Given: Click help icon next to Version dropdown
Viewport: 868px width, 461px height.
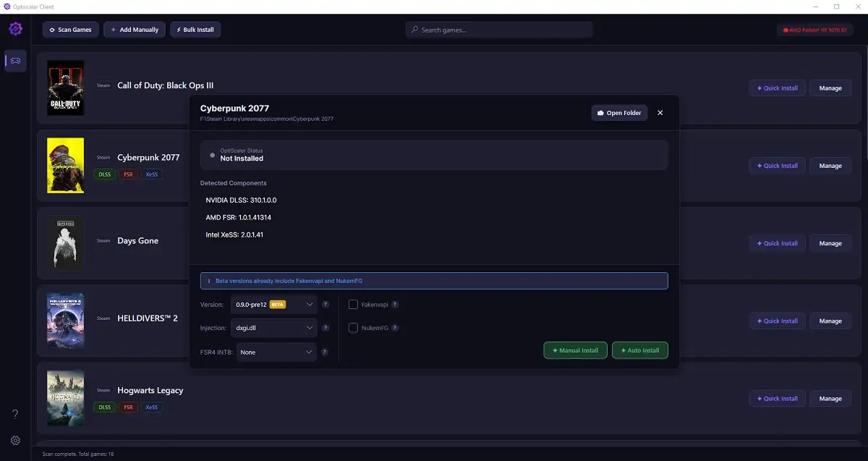Looking at the screenshot, I should pyautogui.click(x=325, y=305).
